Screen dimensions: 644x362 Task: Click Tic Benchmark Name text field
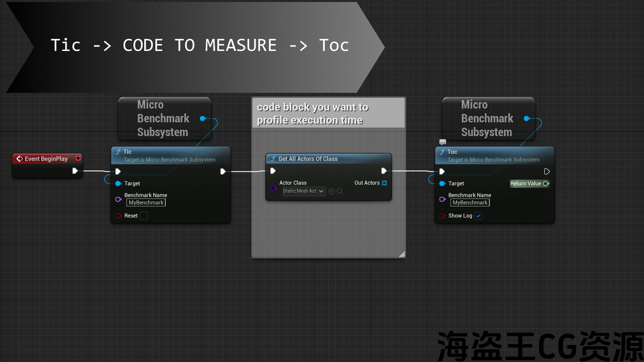146,202
